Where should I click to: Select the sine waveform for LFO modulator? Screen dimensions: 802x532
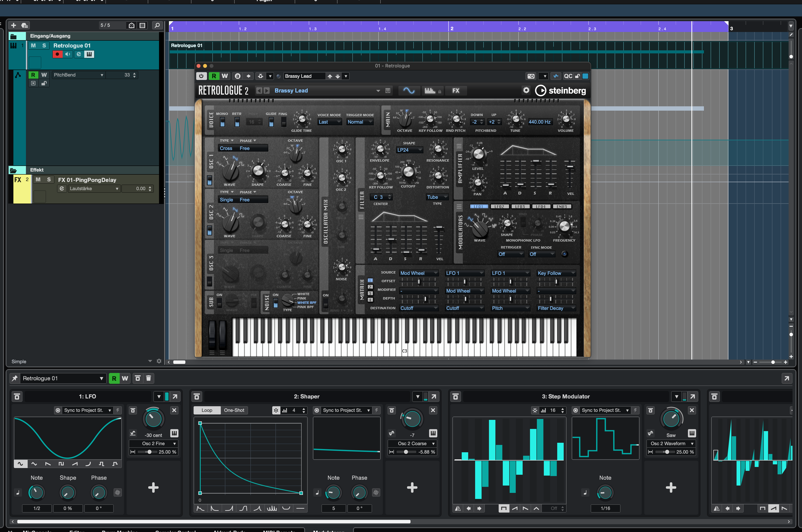pyautogui.click(x=20, y=464)
